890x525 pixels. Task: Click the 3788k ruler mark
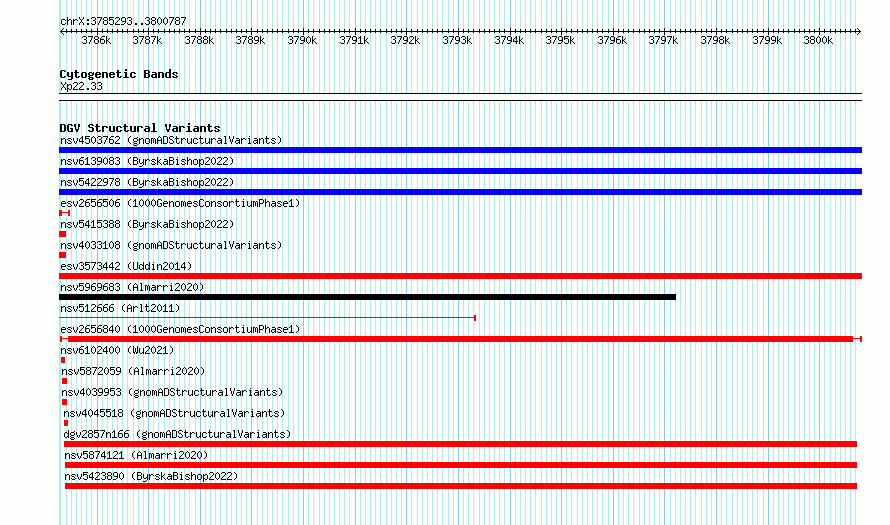pos(199,40)
